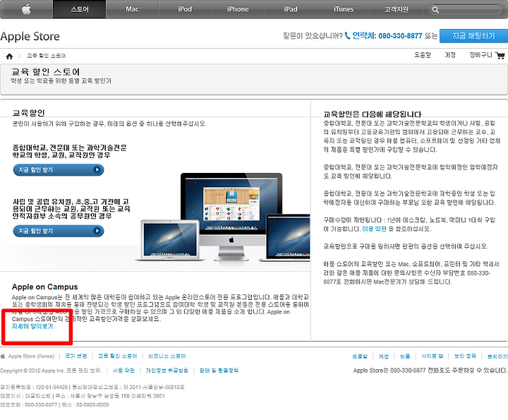508x420 pixels.
Task: Click the arrow on the first 지금 할인 받기 button
Action: pos(97,169)
